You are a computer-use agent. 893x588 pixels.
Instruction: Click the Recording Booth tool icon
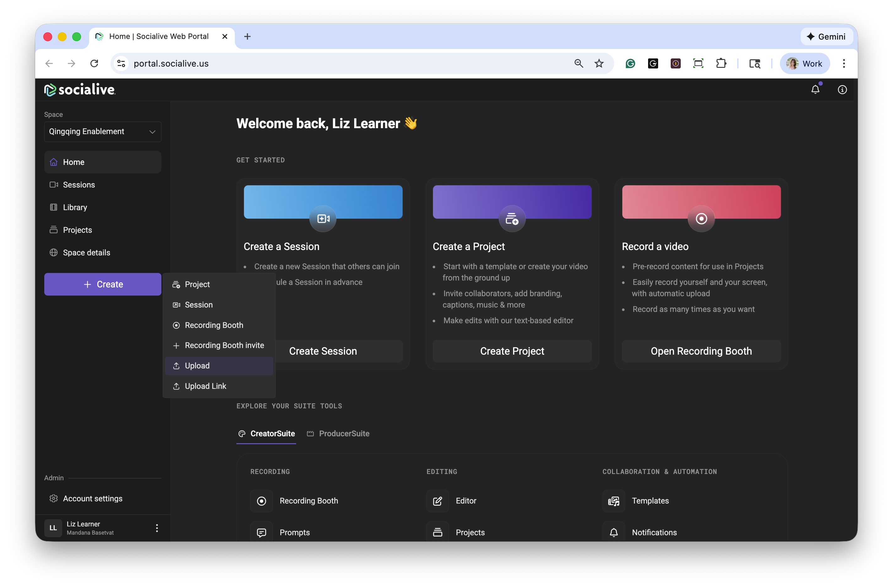coord(262,501)
